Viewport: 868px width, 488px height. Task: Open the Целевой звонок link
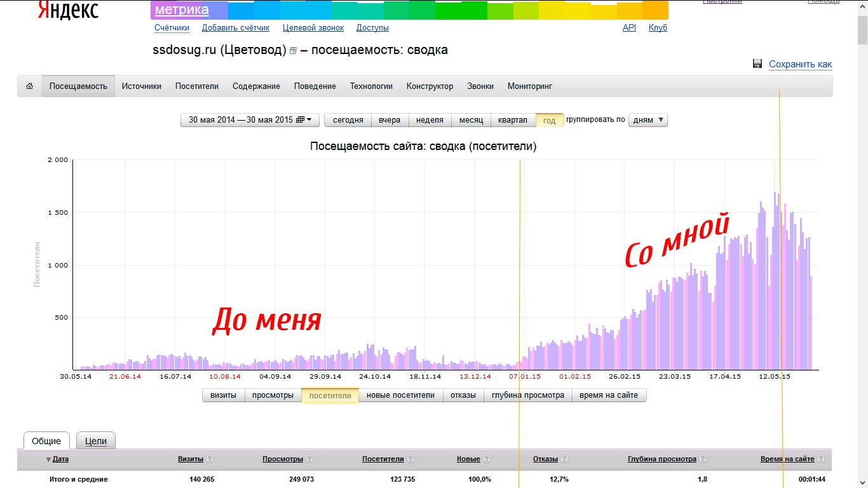point(313,28)
